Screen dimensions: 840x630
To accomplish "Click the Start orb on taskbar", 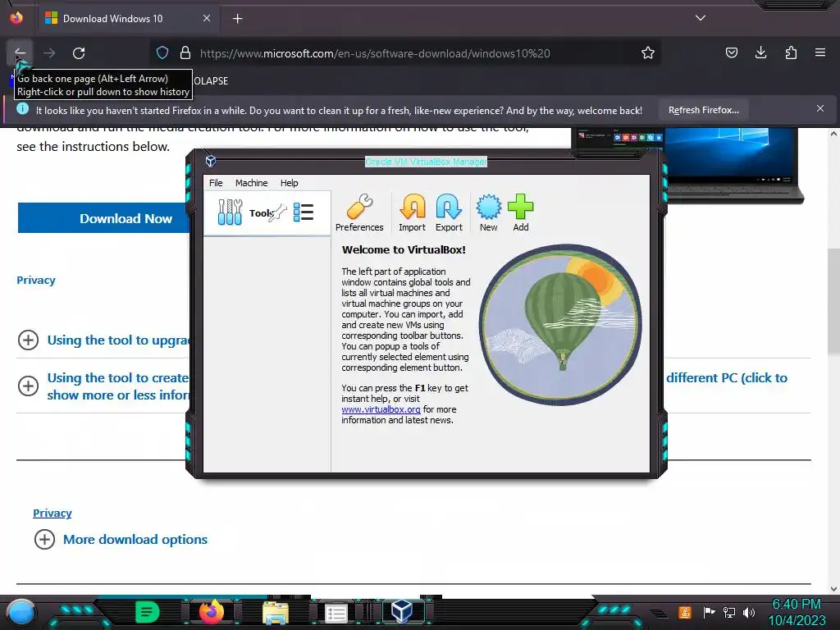I will (x=21, y=612).
